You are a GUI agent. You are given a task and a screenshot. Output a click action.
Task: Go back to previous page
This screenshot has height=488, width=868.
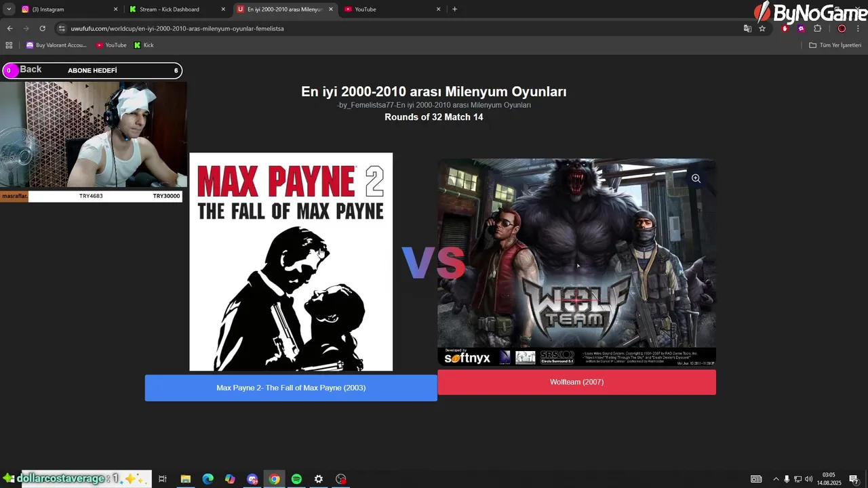click(x=9, y=28)
